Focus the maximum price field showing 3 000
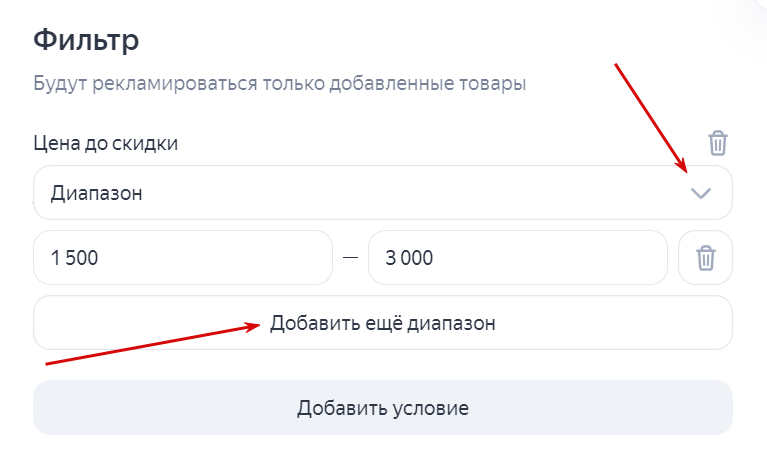 (x=518, y=258)
